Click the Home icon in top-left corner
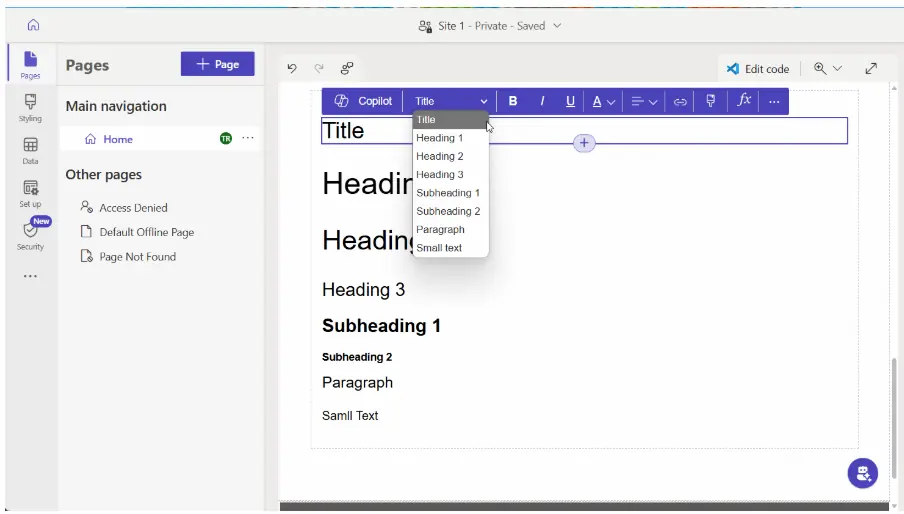 (x=33, y=25)
